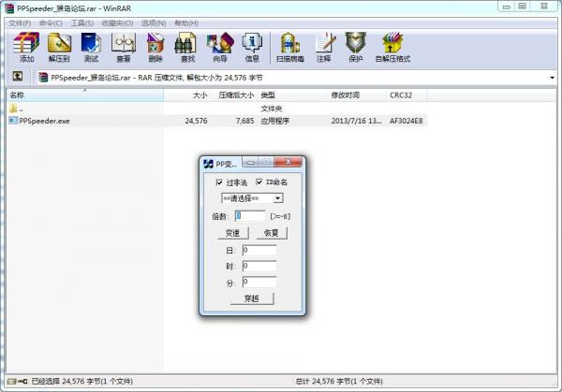Minimize the PP变速 dialog
This screenshot has width=562, height=392.
250,162
